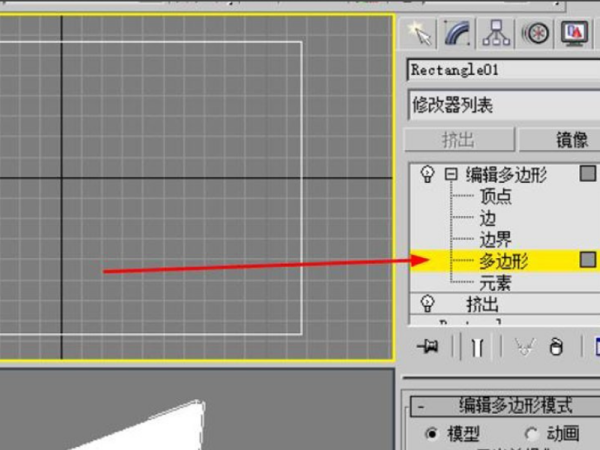Screen dimensions: 600x450
Task: Click the Make Unique icon
Action: (x=523, y=347)
